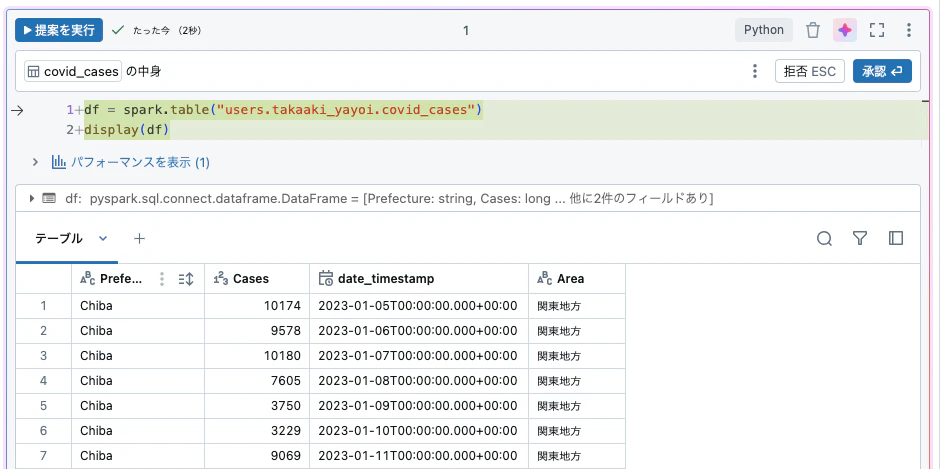Select the 2023-01-11 timestamp cell
Screen dimensions: 947x469
(x=419, y=456)
